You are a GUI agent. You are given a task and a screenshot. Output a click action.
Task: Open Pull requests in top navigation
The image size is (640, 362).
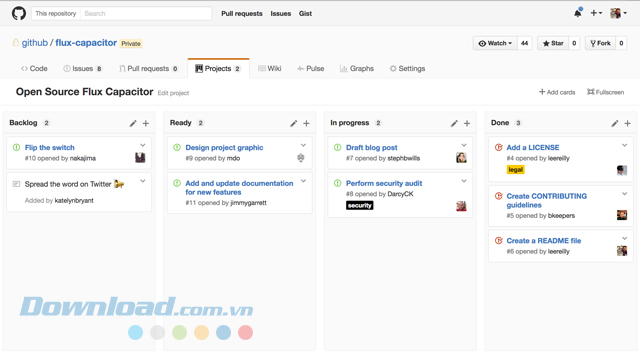tap(242, 13)
